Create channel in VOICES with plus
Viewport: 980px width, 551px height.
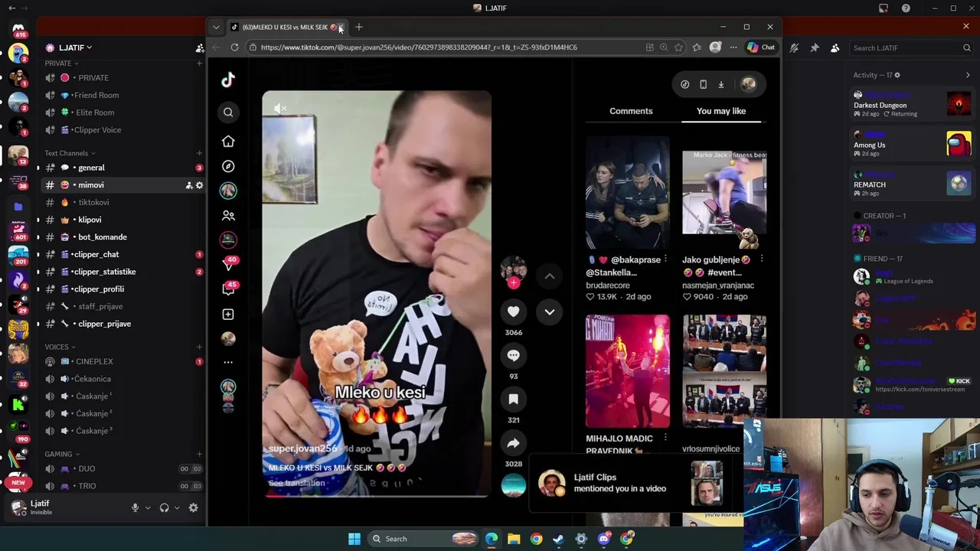click(199, 347)
